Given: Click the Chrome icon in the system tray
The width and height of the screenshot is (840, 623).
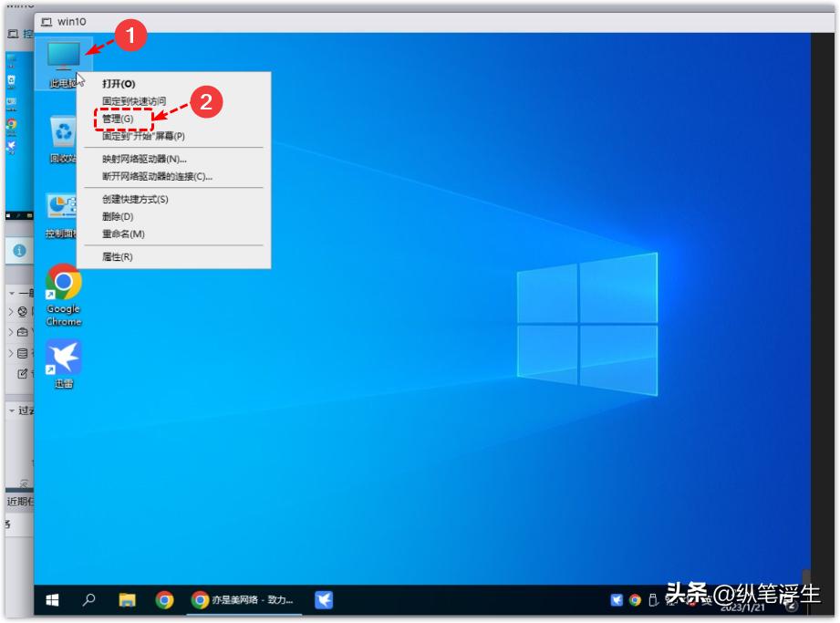Looking at the screenshot, I should coord(637,602).
